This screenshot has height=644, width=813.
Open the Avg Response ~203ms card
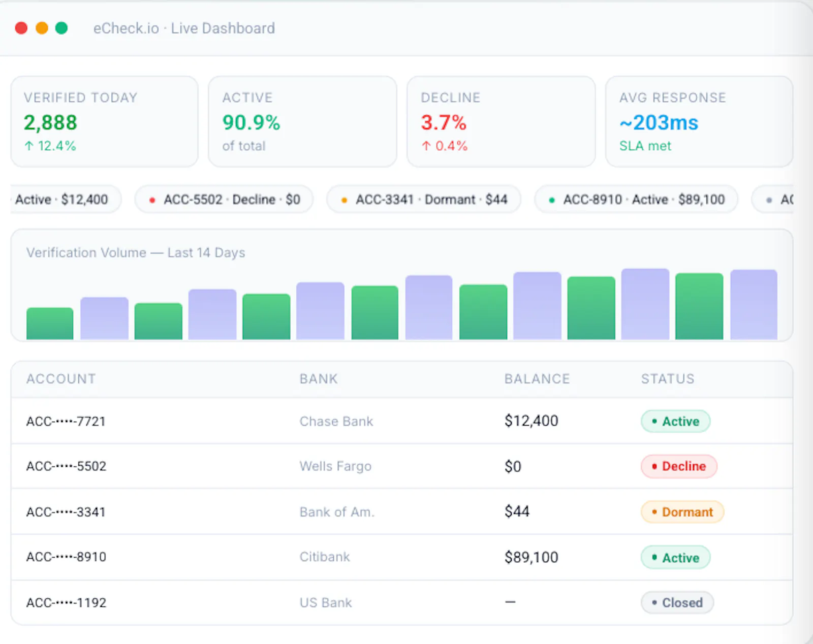[x=699, y=121]
